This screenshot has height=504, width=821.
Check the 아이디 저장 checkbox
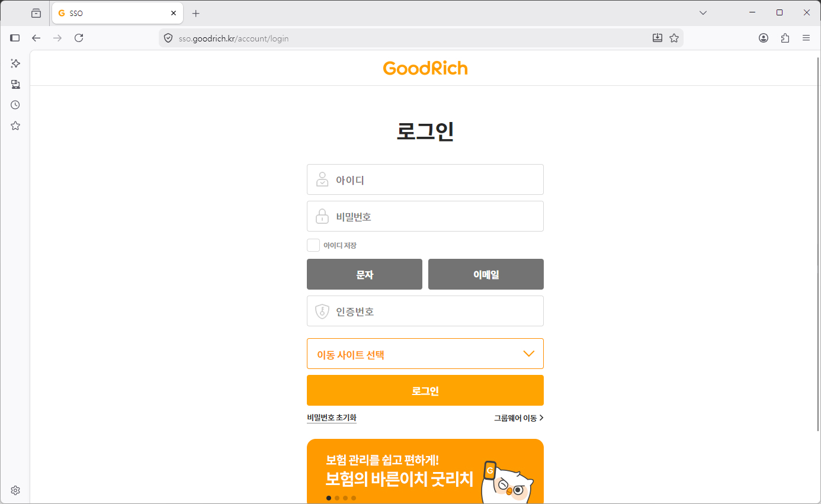pyautogui.click(x=313, y=245)
